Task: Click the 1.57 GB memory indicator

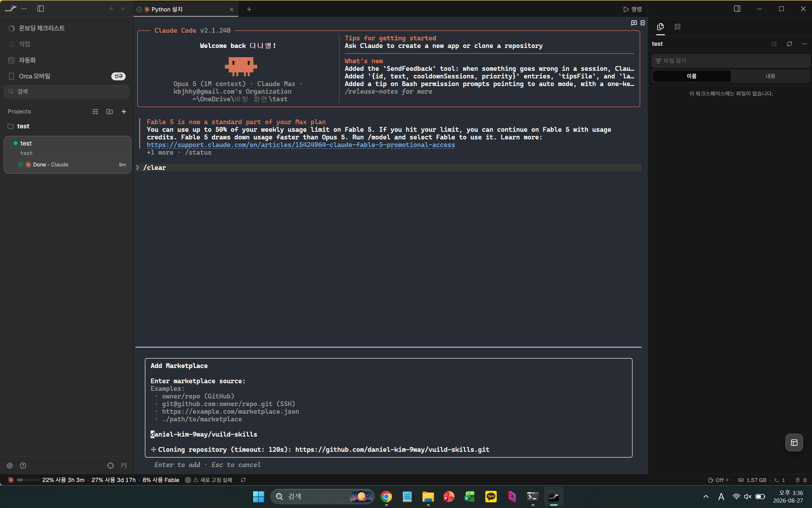Action: [752, 480]
